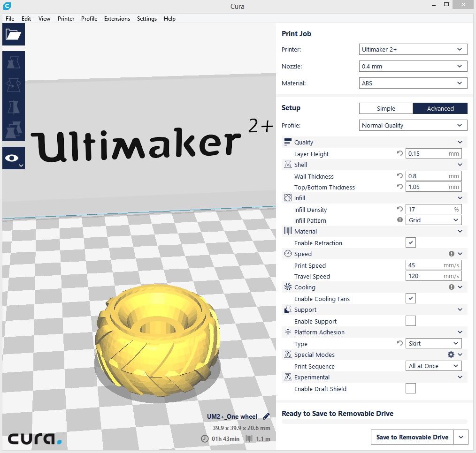Screen dimensions: 476x453
Task: Reset Infill Density with revert arrow
Action: click(x=400, y=209)
